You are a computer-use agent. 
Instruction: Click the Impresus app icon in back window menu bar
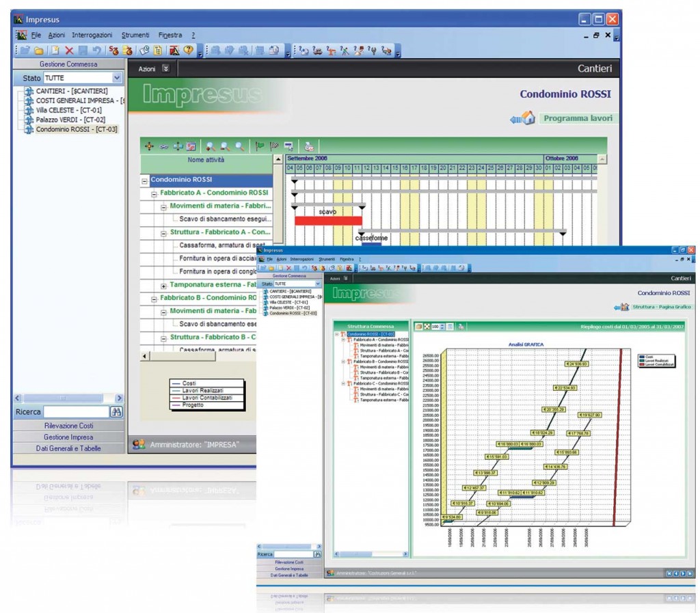pos(21,35)
